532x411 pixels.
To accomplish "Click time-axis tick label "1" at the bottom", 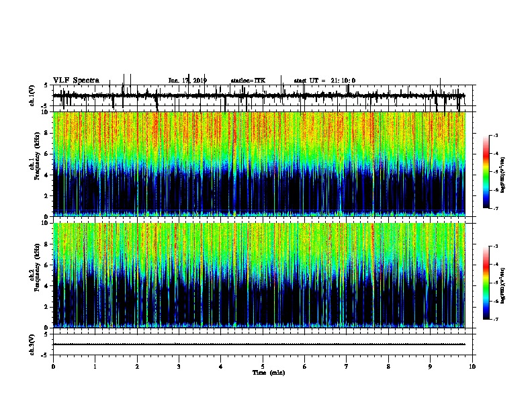I will (95, 367).
